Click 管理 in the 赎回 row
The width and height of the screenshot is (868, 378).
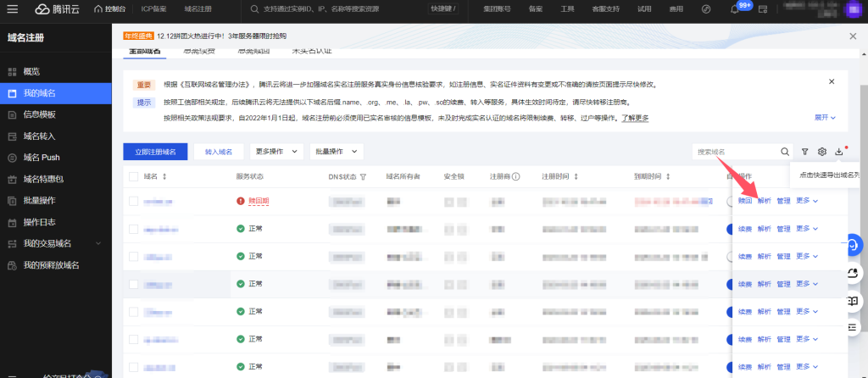(x=783, y=201)
